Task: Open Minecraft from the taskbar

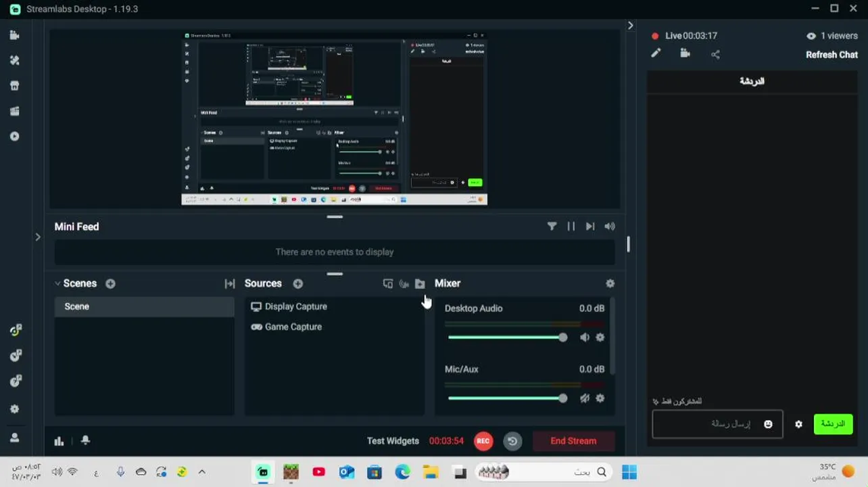Action: (291, 472)
